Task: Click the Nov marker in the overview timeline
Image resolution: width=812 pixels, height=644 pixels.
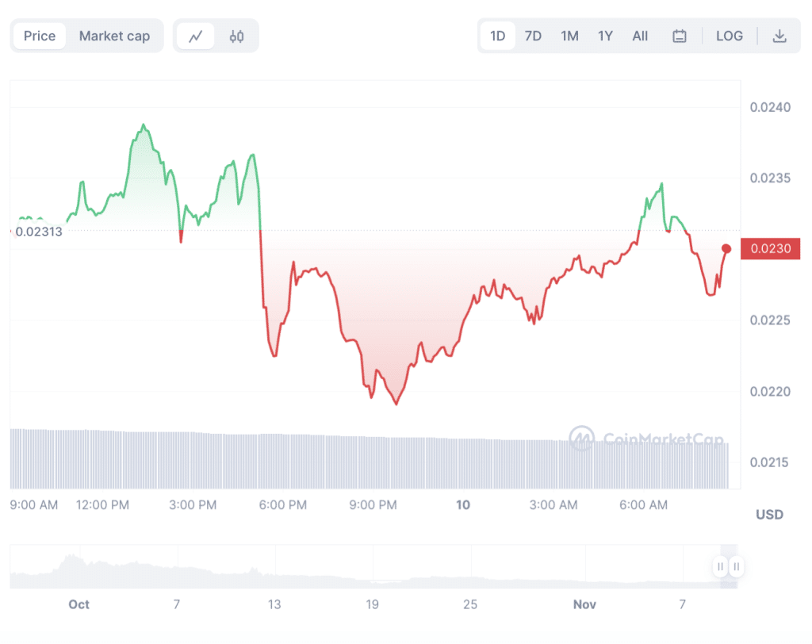Action: (x=584, y=604)
